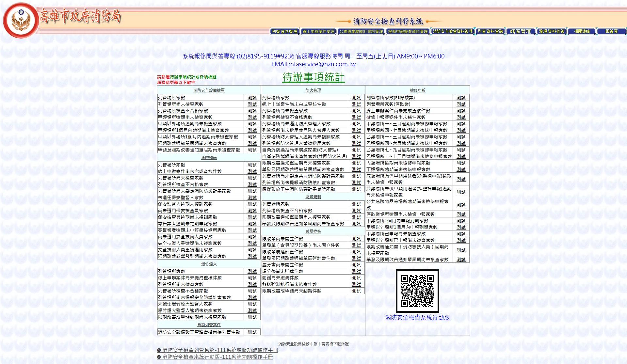
Task: Click the 待辦事項統計 heading link
Action: (x=313, y=77)
